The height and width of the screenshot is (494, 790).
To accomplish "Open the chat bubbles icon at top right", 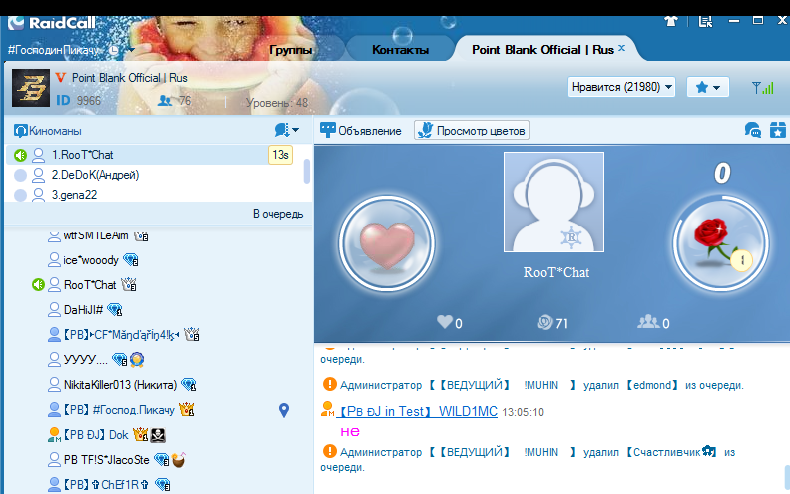I will pyautogui.click(x=753, y=130).
